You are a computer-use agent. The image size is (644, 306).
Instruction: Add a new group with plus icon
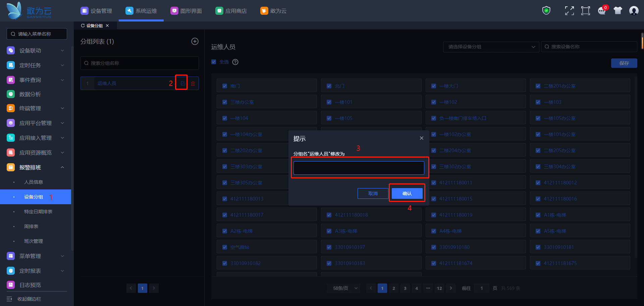point(195,41)
